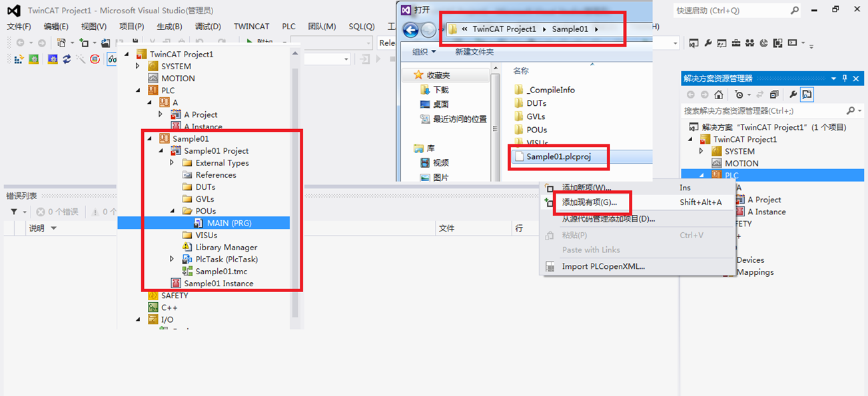The height and width of the screenshot is (396, 868).
Task: Click the Pending Changes Filter clock icon
Action: (x=739, y=95)
